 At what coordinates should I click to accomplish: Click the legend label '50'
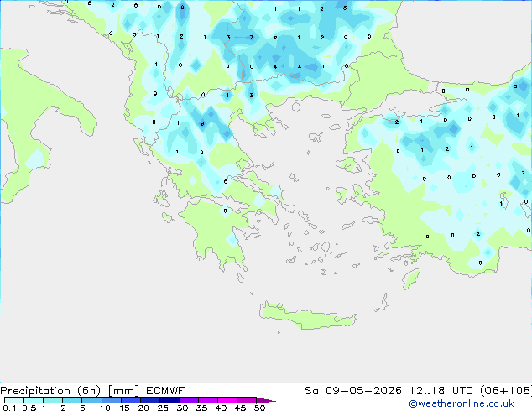point(259,408)
